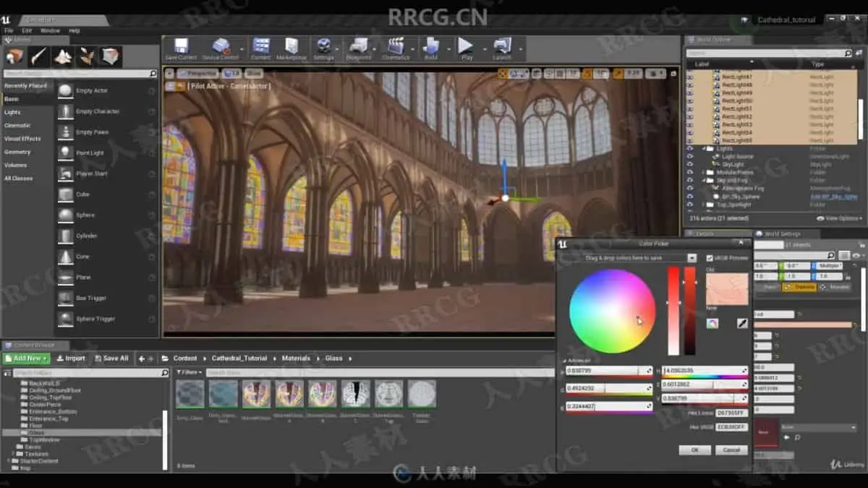Viewport: 868px width, 488px height.
Task: Open View Options in World Outliner
Action: pos(839,218)
